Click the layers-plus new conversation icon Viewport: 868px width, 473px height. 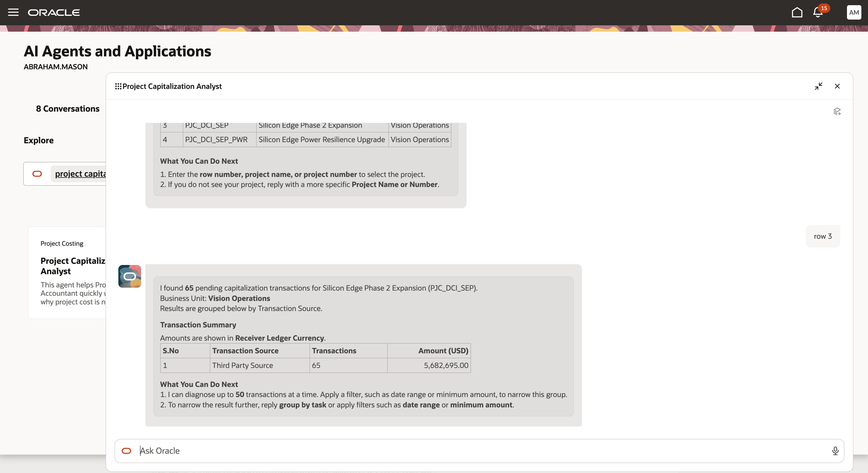[837, 111]
